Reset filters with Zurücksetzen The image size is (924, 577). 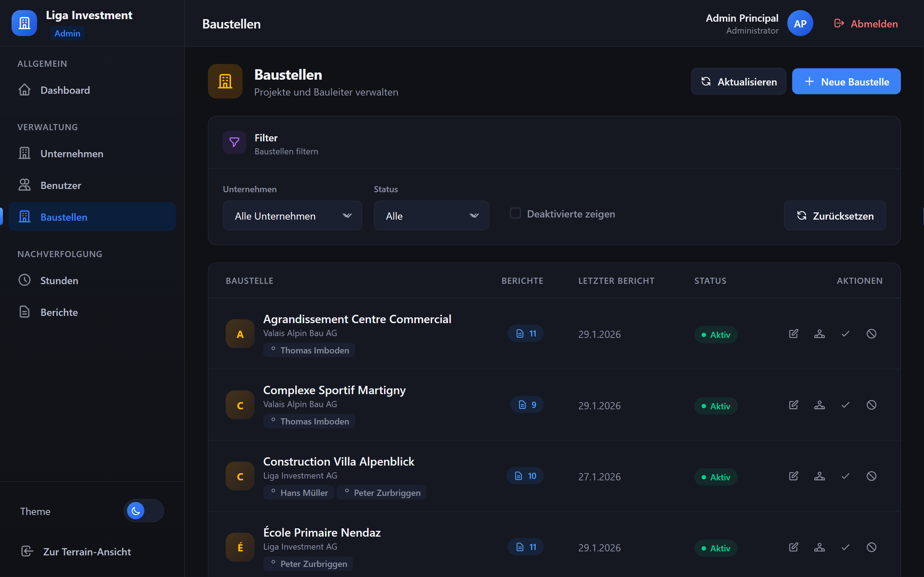[x=834, y=216]
